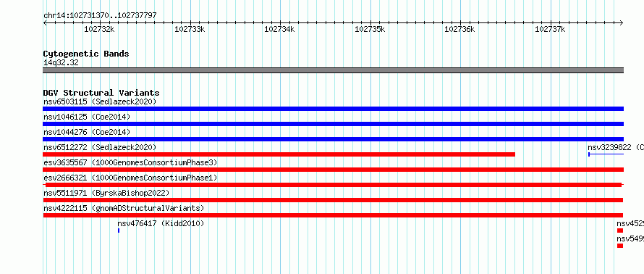Click the Cytogenetic Bands track title
Screen dimensions: 644x274
86,54
